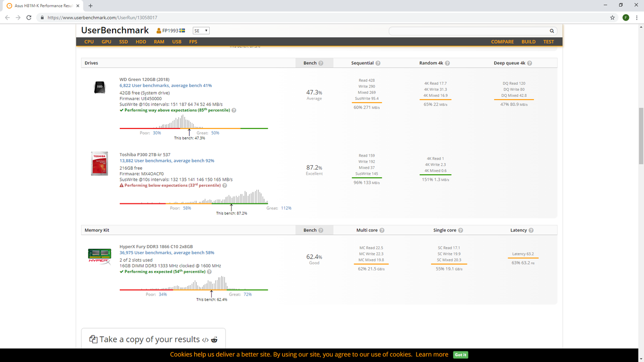Click WD Green Great 50% value
This screenshot has height=362, width=644.
[x=215, y=133]
